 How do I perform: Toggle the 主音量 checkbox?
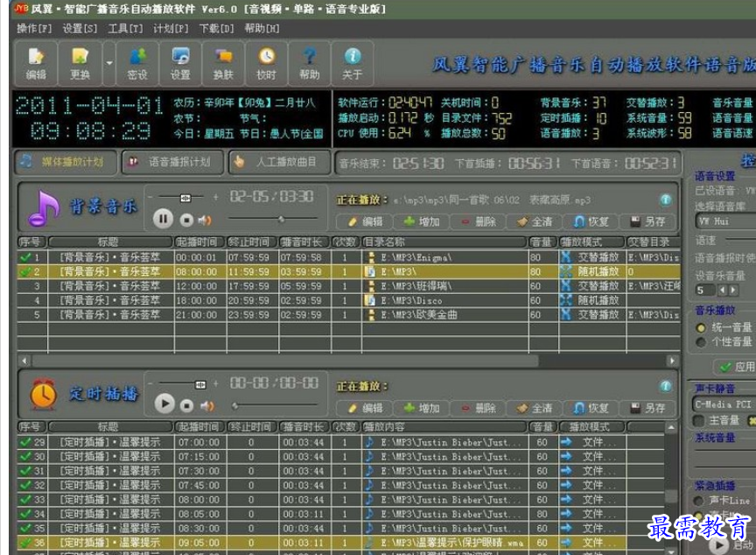698,420
